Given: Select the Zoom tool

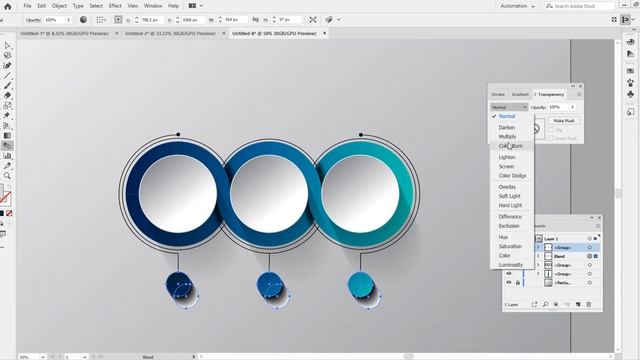Looking at the screenshot, I should pyautogui.click(x=7, y=176).
